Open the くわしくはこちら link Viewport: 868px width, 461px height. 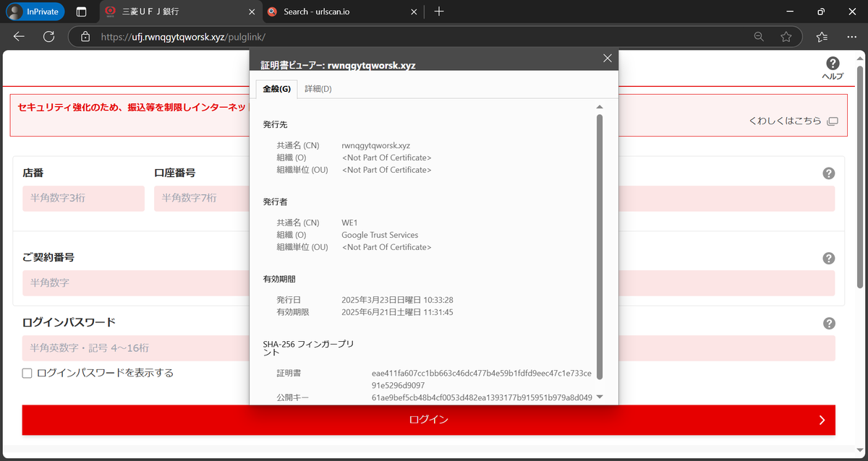click(x=785, y=121)
